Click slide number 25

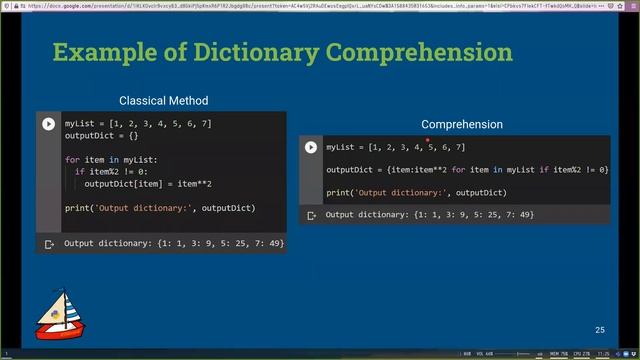click(600, 330)
